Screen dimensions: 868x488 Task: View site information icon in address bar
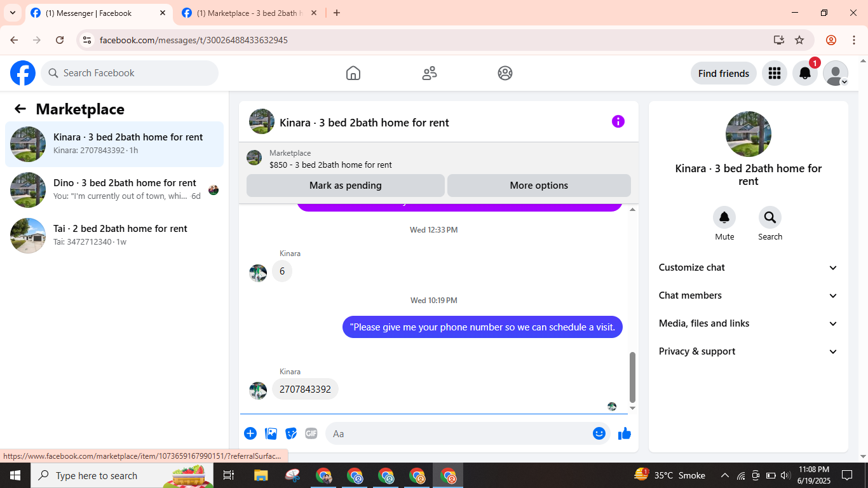click(x=87, y=40)
